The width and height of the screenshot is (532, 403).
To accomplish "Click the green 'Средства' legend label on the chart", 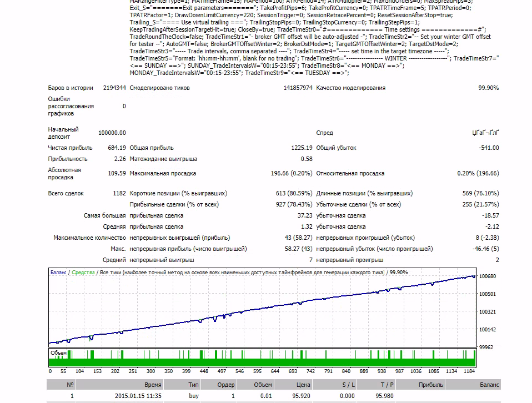I will coord(83,273).
